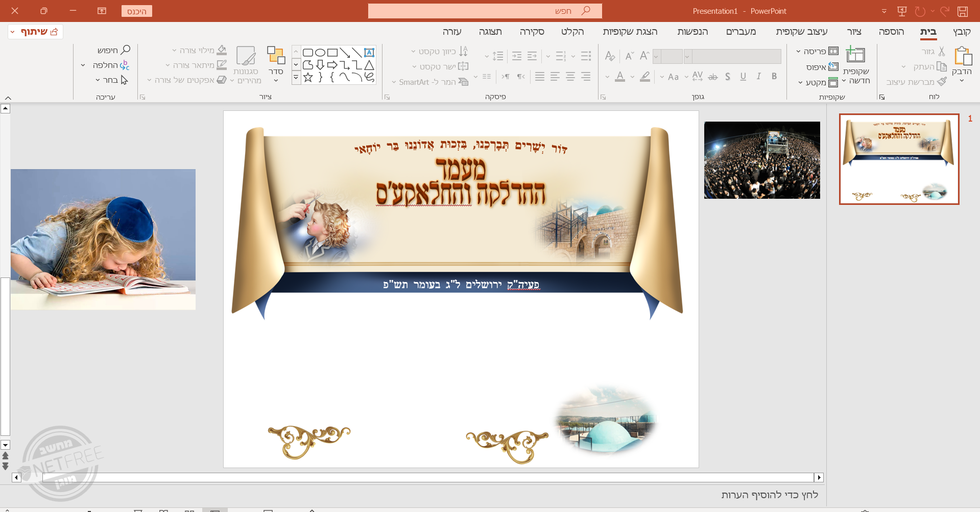Click the notes area to add notes
Viewport: 980px width, 512px height.
pyautogui.click(x=770, y=494)
